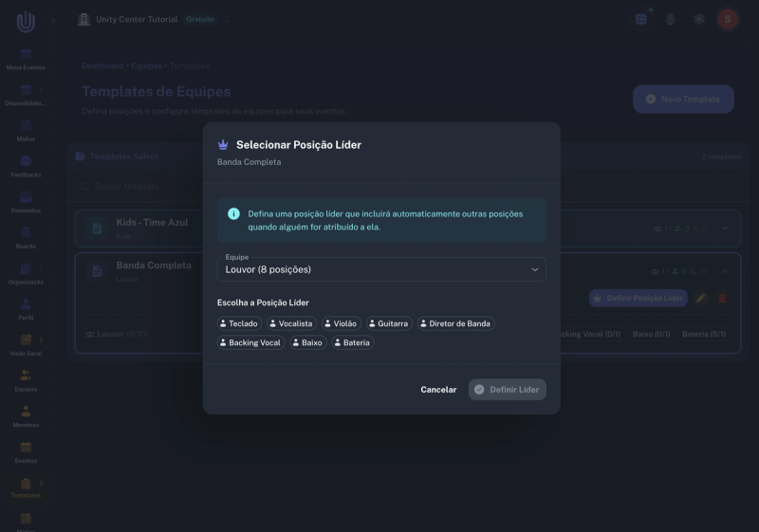Screen dimensions: 759x532
Task: Expand the sidebar with top chevron
Action: [x=53, y=21]
